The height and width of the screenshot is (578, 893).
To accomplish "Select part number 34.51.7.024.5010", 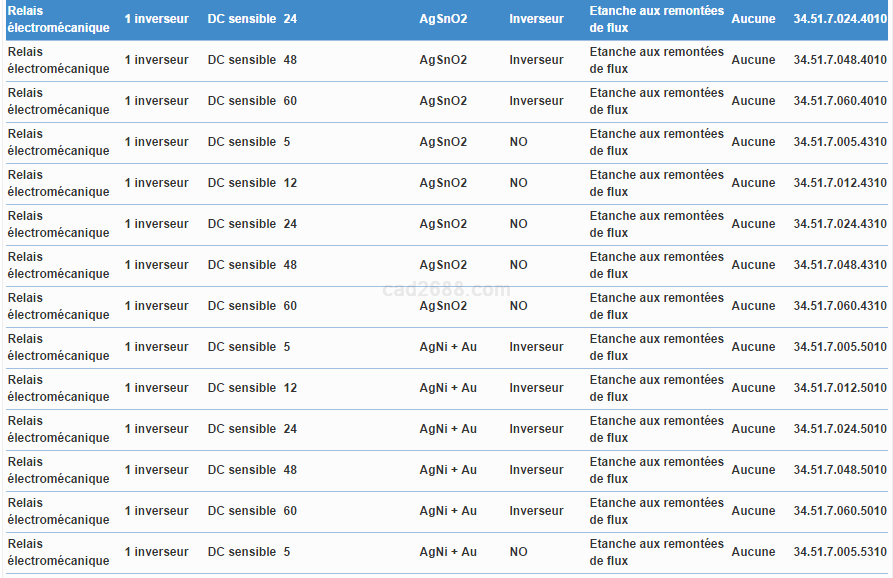I will 839,429.
